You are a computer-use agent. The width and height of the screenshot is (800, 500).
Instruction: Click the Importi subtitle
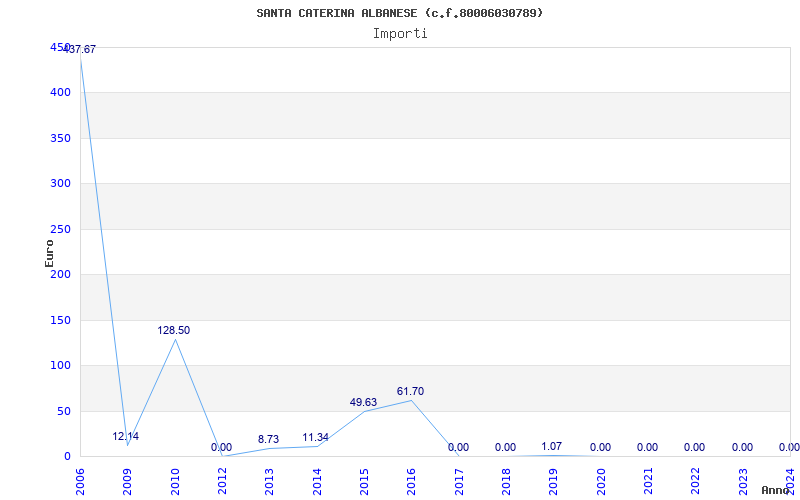pos(400,34)
